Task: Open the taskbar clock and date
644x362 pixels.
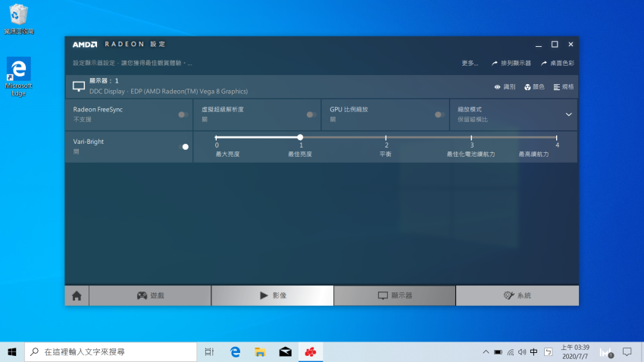Action: (x=575, y=351)
